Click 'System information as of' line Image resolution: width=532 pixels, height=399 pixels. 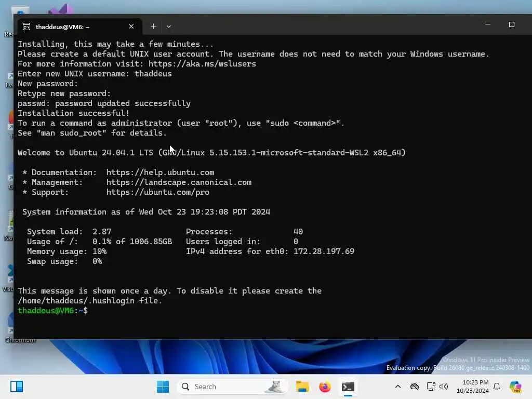point(146,212)
